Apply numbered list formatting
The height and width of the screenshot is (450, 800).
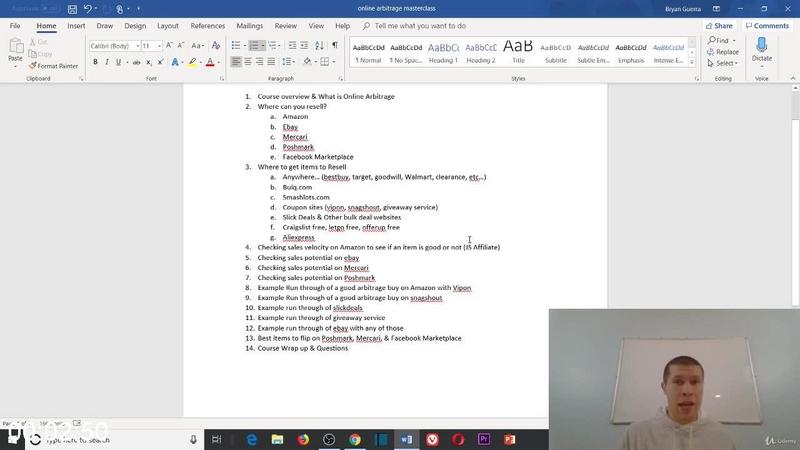click(254, 45)
